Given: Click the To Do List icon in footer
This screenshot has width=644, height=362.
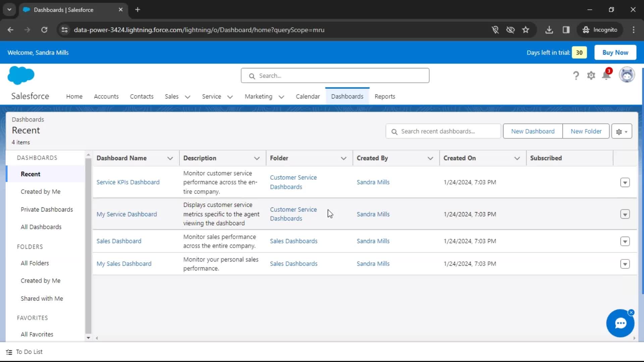Looking at the screenshot, I should (x=9, y=352).
